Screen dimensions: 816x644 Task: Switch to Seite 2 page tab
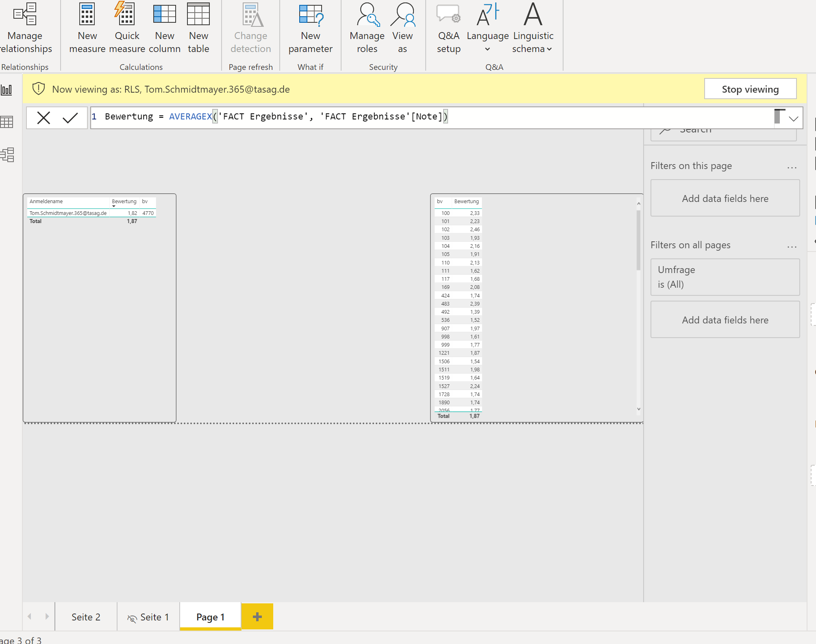[x=86, y=617]
